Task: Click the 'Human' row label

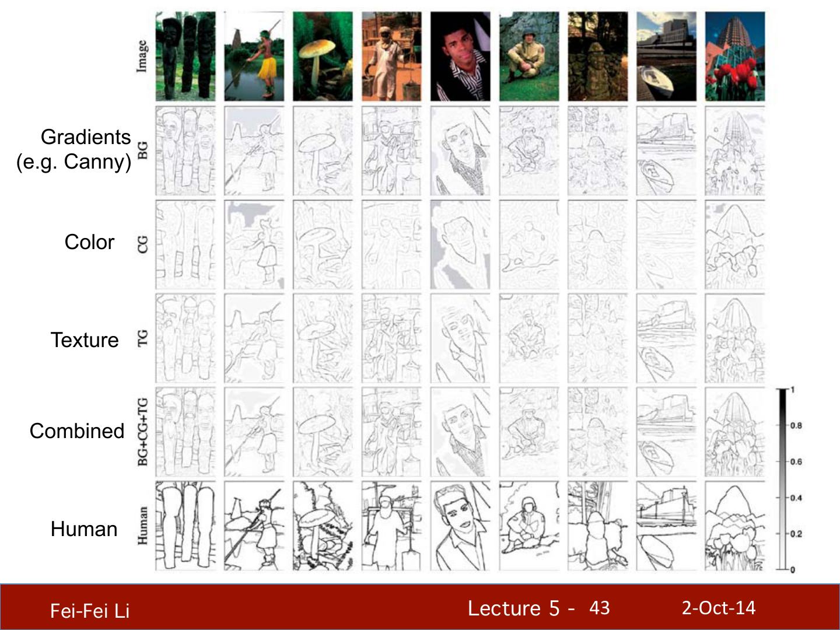Action: click(84, 529)
